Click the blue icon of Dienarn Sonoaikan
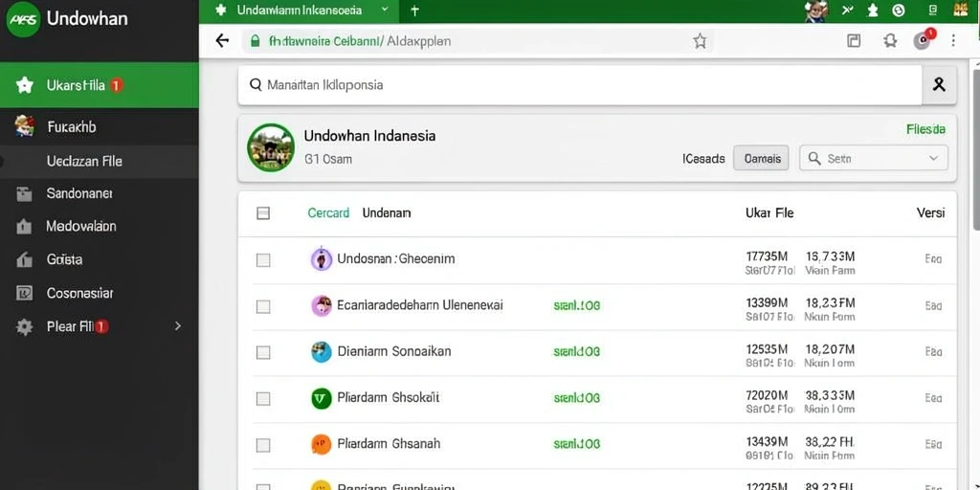 (x=322, y=352)
